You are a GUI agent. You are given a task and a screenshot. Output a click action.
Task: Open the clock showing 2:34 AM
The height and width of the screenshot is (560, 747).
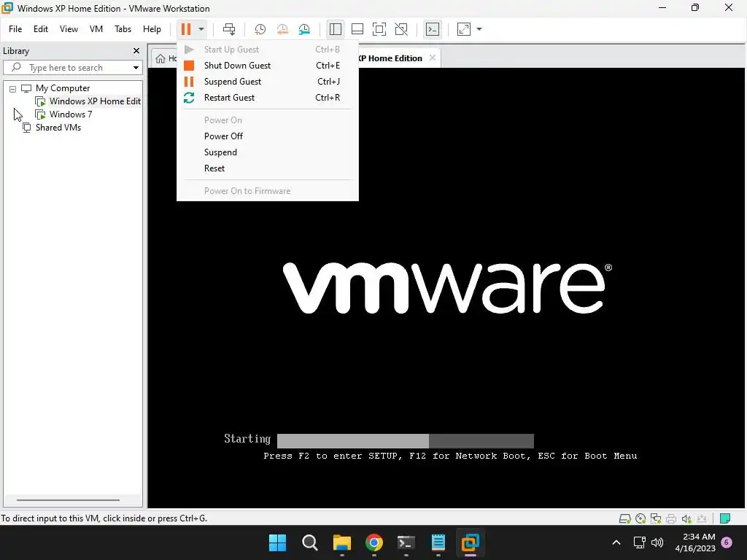coord(695,542)
